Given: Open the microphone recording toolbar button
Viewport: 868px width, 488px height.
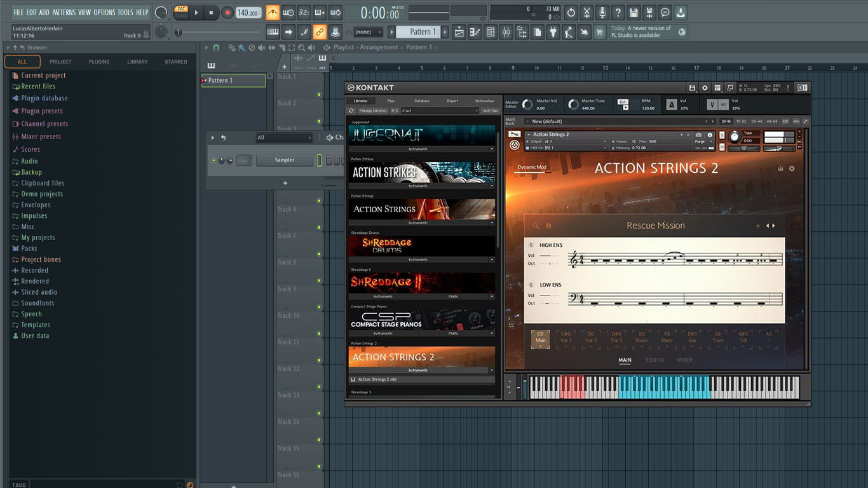Looking at the screenshot, I should [602, 12].
